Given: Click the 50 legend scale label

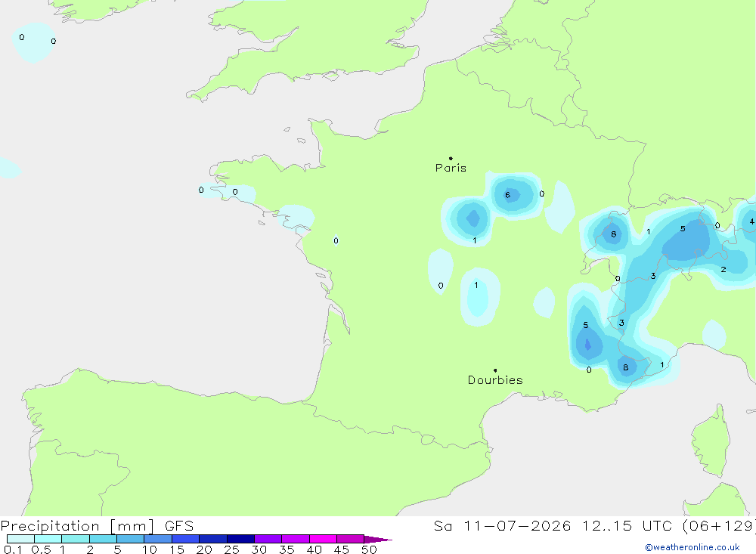Looking at the screenshot, I should 369,549.
